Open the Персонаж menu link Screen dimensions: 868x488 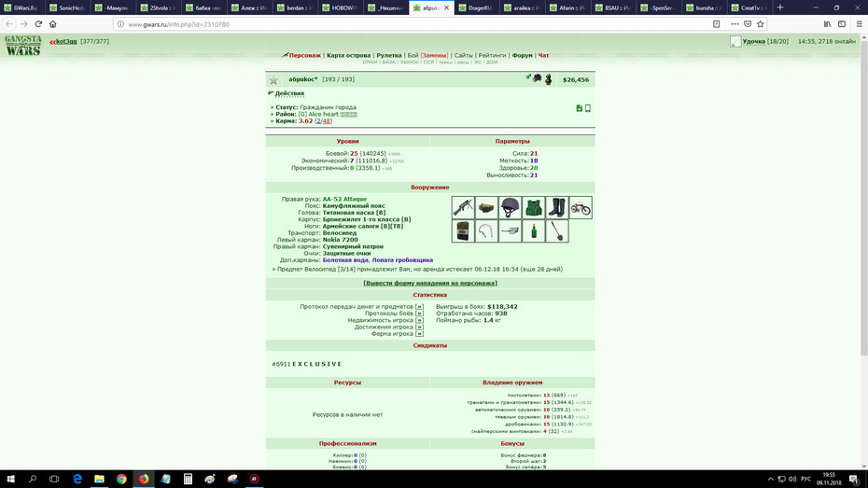click(x=304, y=55)
